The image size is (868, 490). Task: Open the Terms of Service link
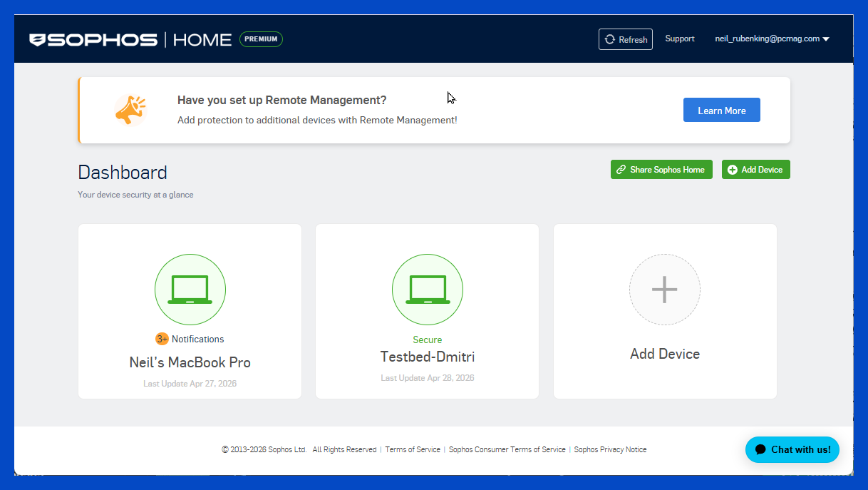pyautogui.click(x=413, y=449)
